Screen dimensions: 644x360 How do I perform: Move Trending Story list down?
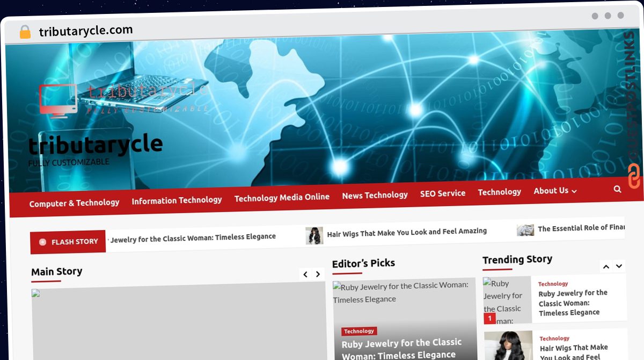(x=619, y=266)
